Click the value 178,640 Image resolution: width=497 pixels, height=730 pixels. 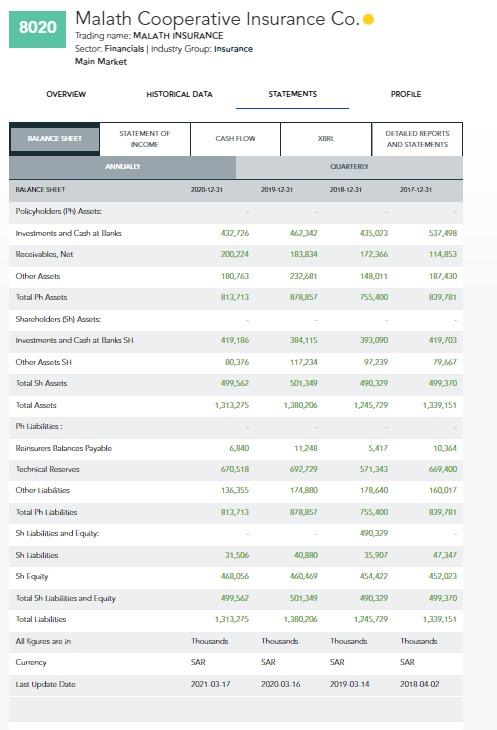click(x=374, y=490)
